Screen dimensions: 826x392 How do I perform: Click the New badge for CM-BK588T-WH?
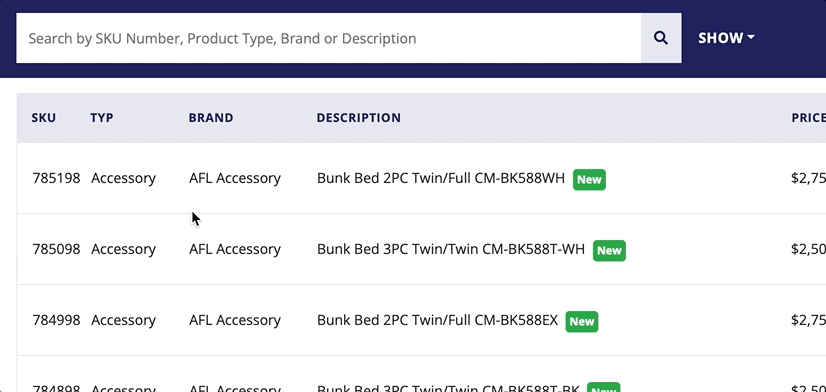(609, 250)
